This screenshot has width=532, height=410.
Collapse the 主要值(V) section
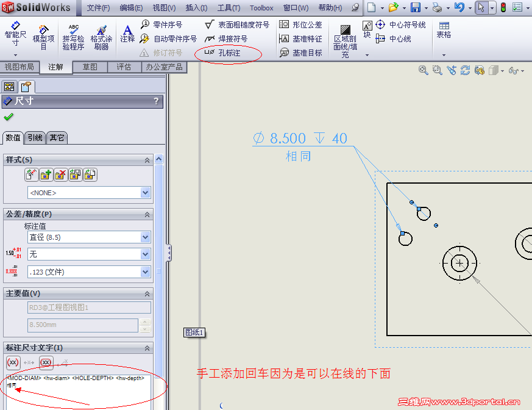pos(147,293)
